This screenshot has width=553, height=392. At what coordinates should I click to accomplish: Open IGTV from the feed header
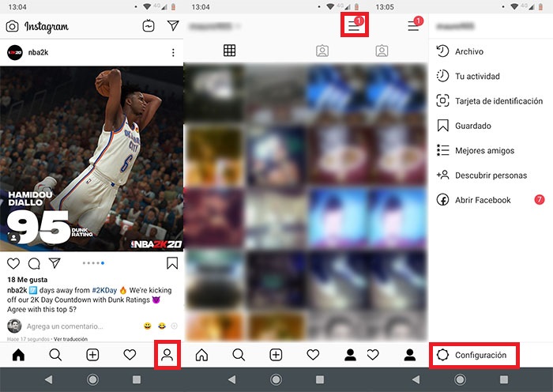pyautogui.click(x=149, y=26)
